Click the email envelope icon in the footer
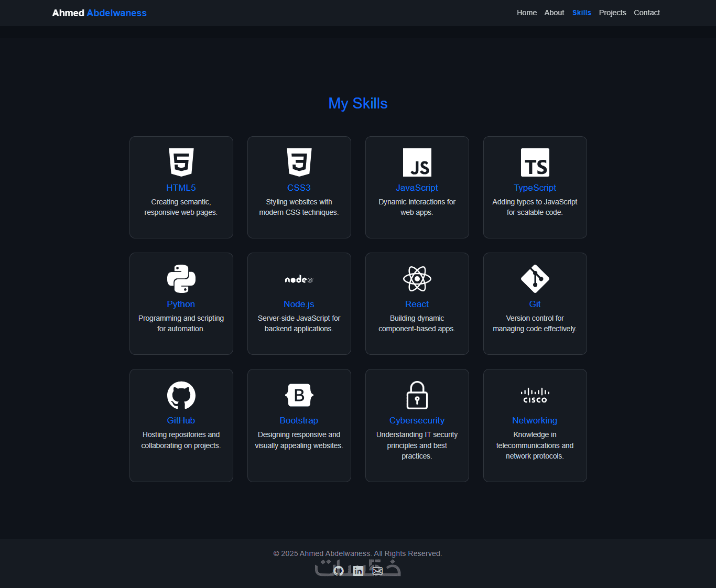The height and width of the screenshot is (588, 716). point(377,571)
